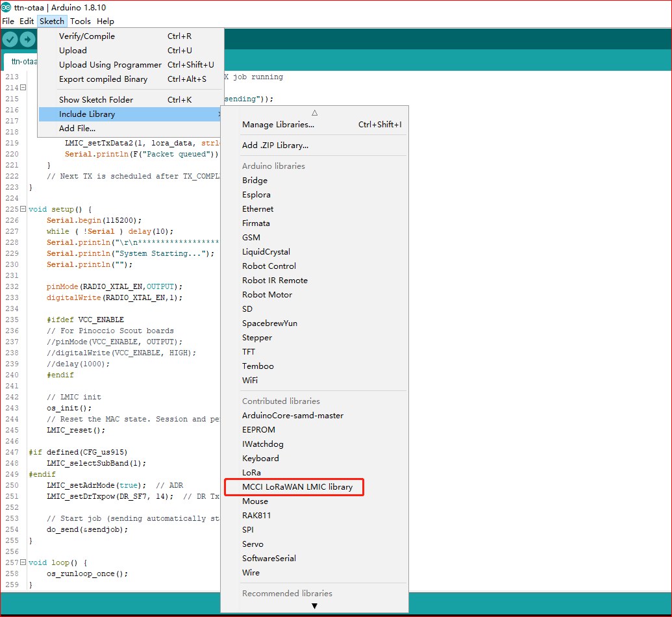Viewport: 672px width, 617px height.
Task: Include the Bridge library
Action: pos(314,180)
